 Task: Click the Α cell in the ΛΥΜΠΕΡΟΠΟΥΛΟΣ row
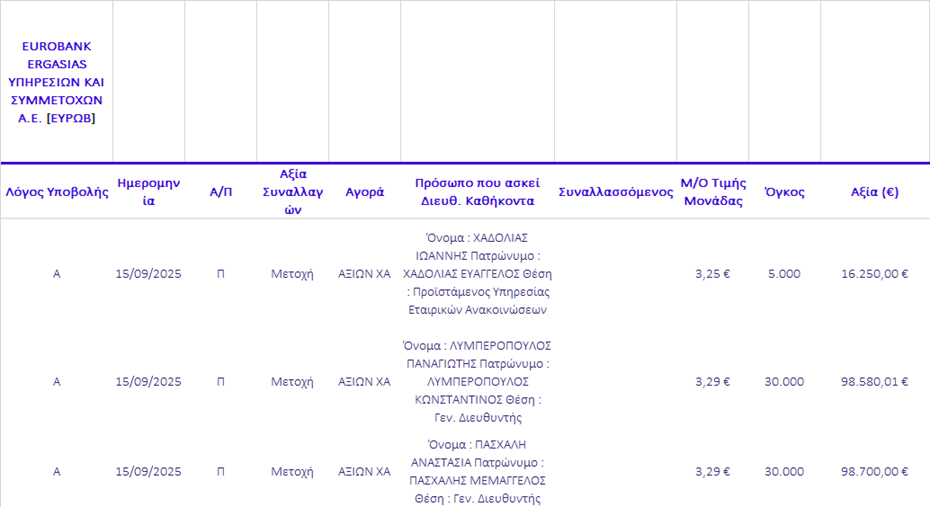click(57, 382)
